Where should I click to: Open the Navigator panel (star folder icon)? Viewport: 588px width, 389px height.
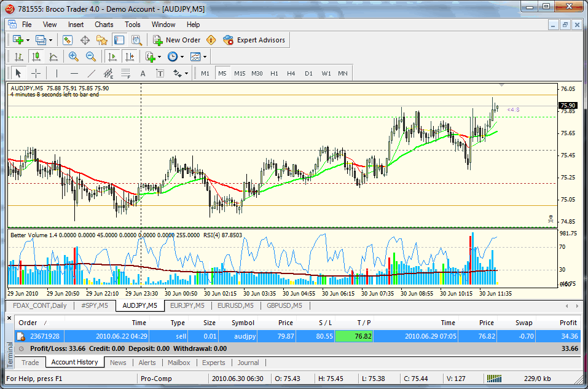(x=102, y=40)
